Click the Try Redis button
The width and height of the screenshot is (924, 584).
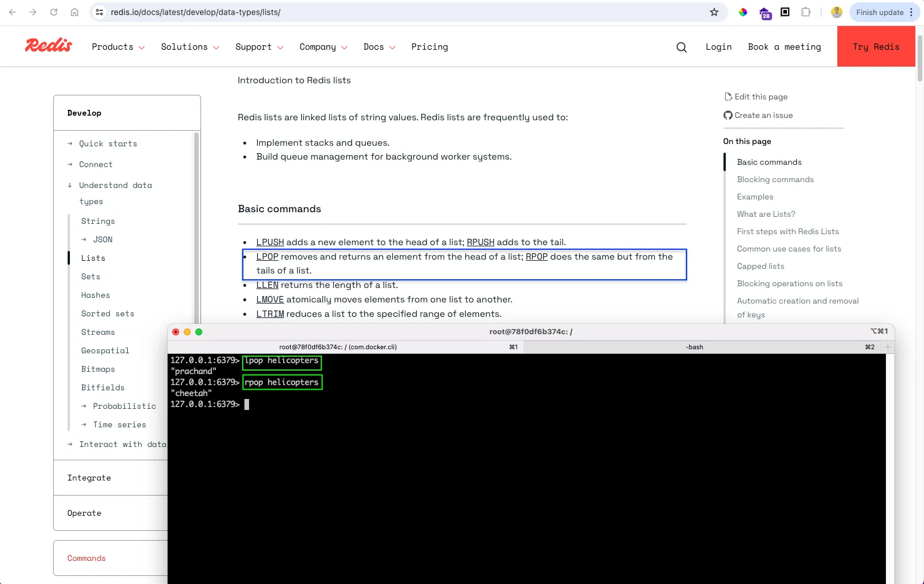876,46
